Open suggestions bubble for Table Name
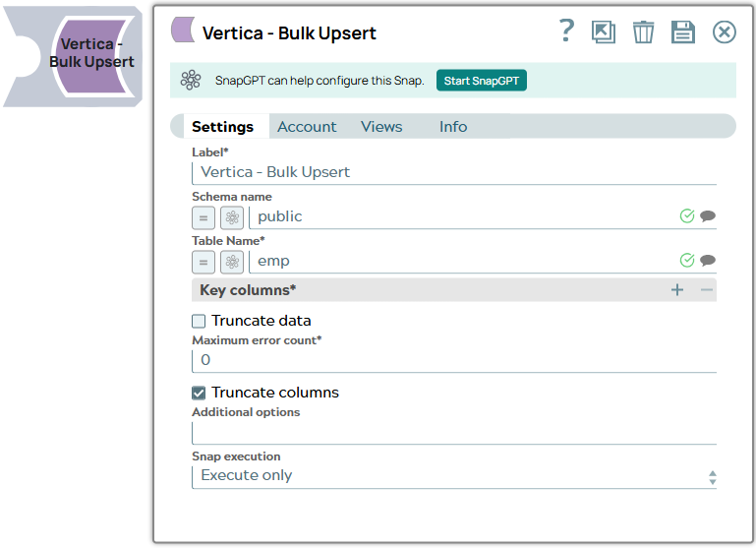756x548 pixels. pos(707,261)
